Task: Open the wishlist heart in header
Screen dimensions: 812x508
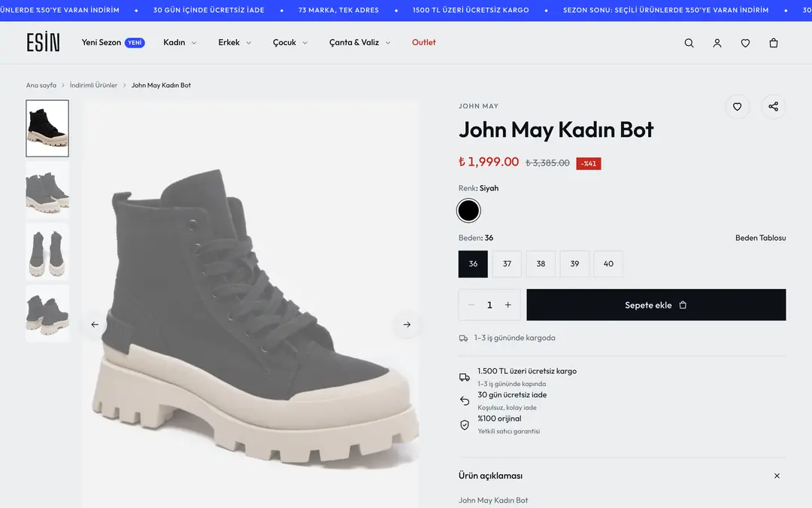Action: tap(745, 43)
